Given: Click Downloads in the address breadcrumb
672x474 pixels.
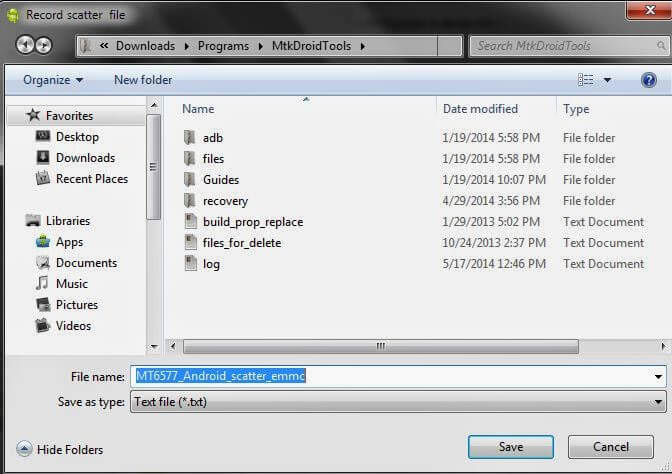Looking at the screenshot, I should 145,46.
